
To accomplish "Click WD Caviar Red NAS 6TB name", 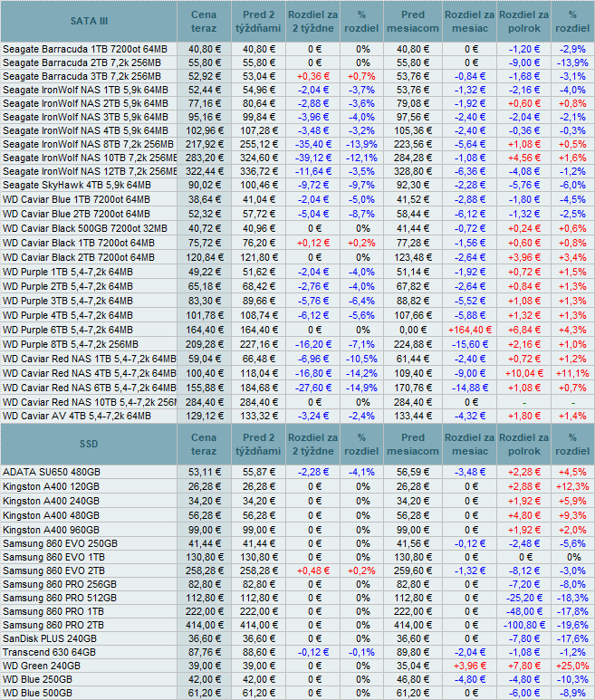I will (x=90, y=388).
